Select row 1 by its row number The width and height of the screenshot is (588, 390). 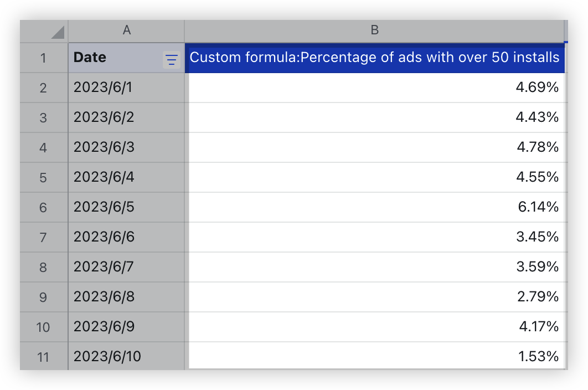pyautogui.click(x=43, y=58)
